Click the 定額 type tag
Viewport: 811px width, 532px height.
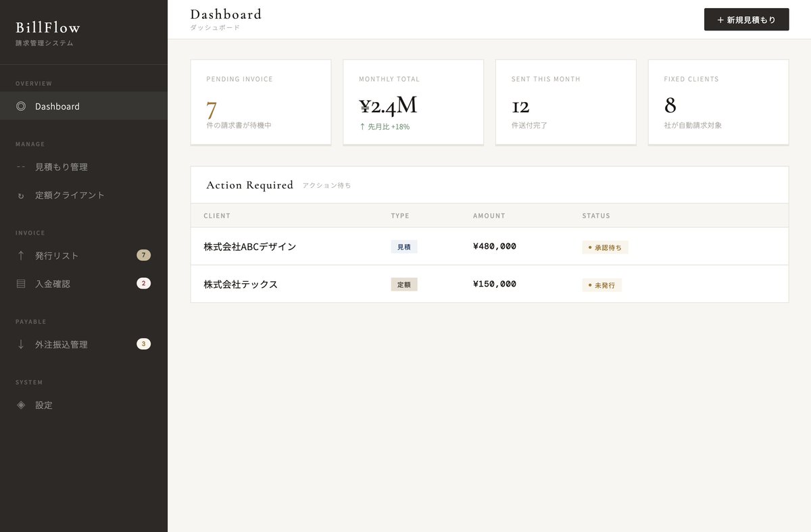[404, 285]
